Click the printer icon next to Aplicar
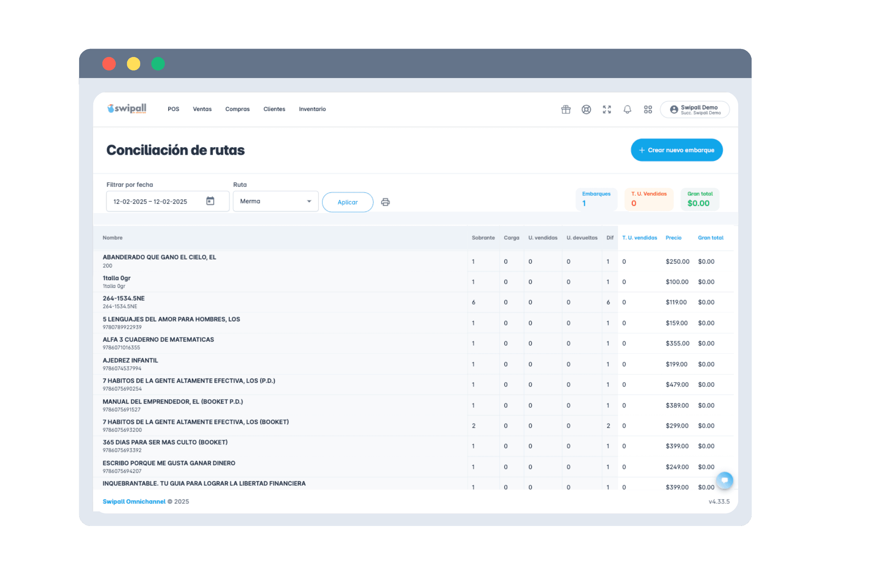 point(385,203)
